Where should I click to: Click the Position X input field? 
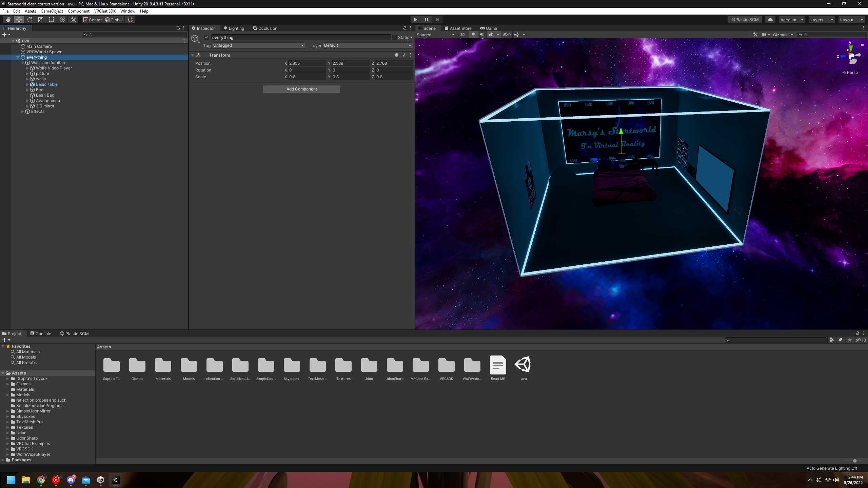(307, 63)
